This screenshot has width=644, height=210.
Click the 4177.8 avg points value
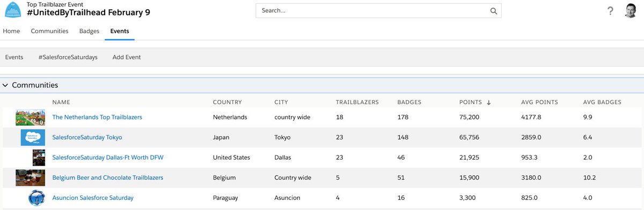pos(531,117)
